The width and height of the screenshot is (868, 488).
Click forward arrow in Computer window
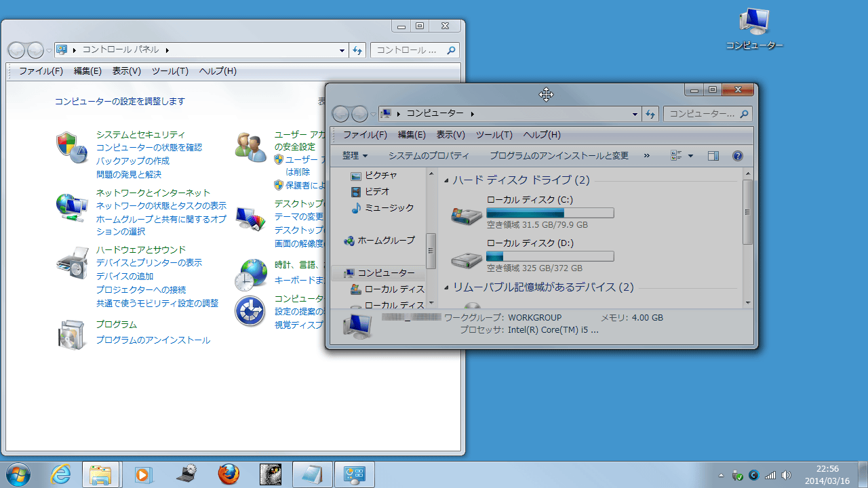click(x=359, y=114)
